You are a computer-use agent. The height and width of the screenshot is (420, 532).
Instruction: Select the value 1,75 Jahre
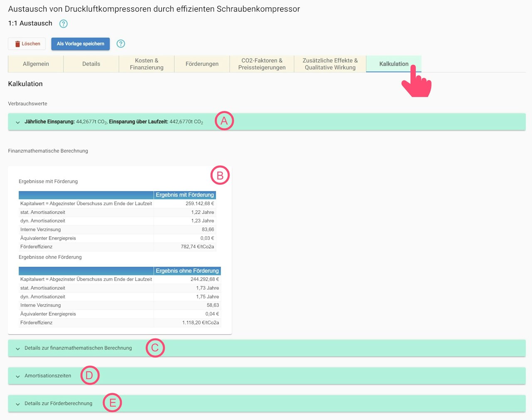208,297
